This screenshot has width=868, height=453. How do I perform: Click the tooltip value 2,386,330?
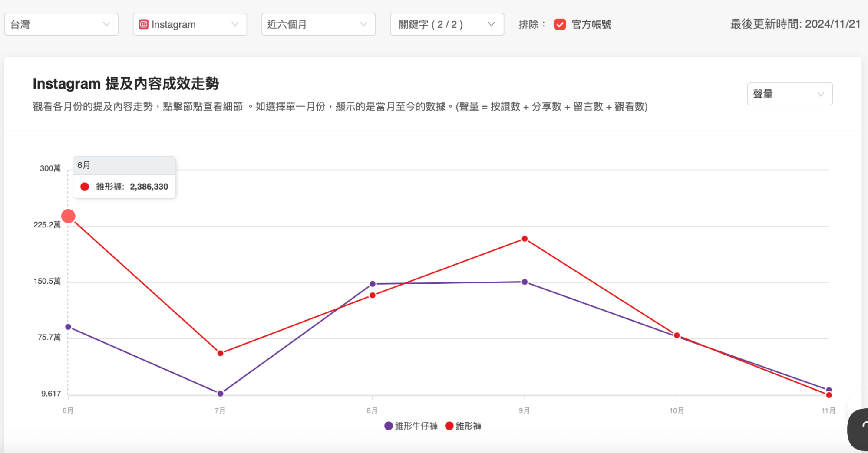click(149, 187)
